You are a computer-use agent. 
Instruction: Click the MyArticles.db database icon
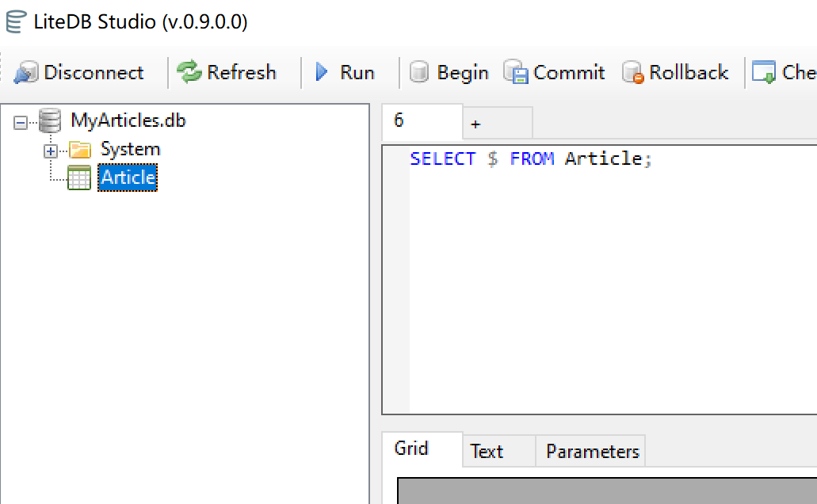[x=51, y=120]
